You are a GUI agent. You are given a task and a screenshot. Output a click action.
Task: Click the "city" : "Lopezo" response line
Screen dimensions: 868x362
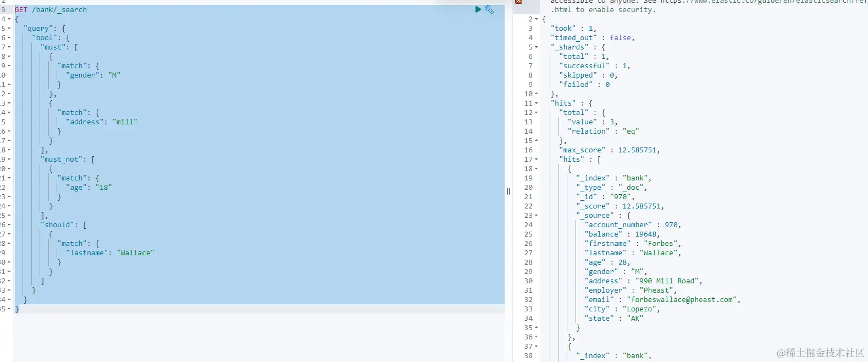(x=622, y=309)
